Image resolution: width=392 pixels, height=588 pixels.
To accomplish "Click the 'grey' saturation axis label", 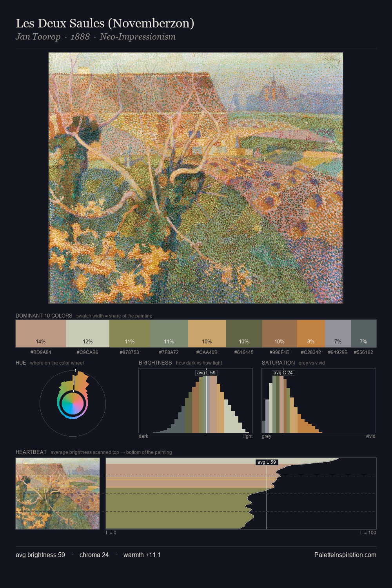I will (x=267, y=436).
